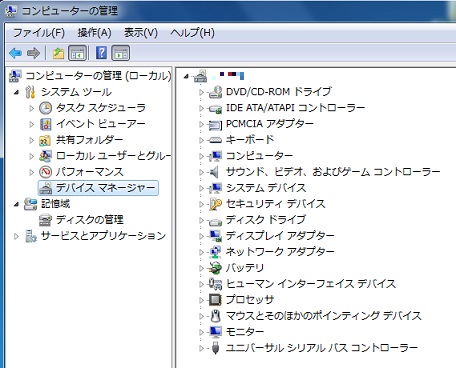The image size is (456, 368).
Task: Select ディスクの管理 label
Action: (90, 220)
